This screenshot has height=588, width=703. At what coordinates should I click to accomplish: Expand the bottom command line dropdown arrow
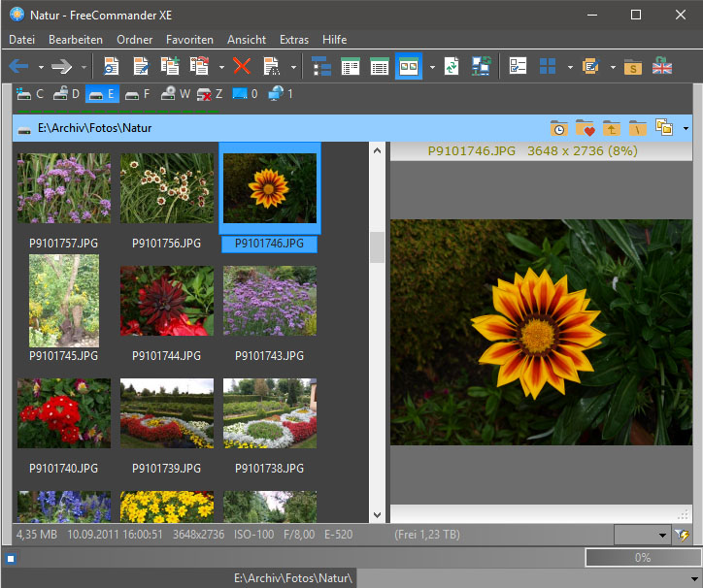pyautogui.click(x=694, y=578)
